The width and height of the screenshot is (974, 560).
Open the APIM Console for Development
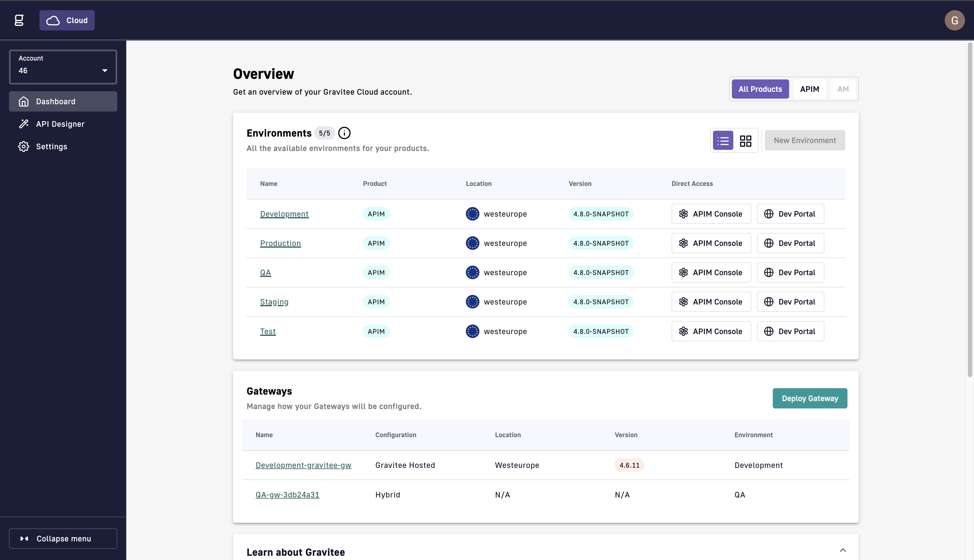(711, 214)
